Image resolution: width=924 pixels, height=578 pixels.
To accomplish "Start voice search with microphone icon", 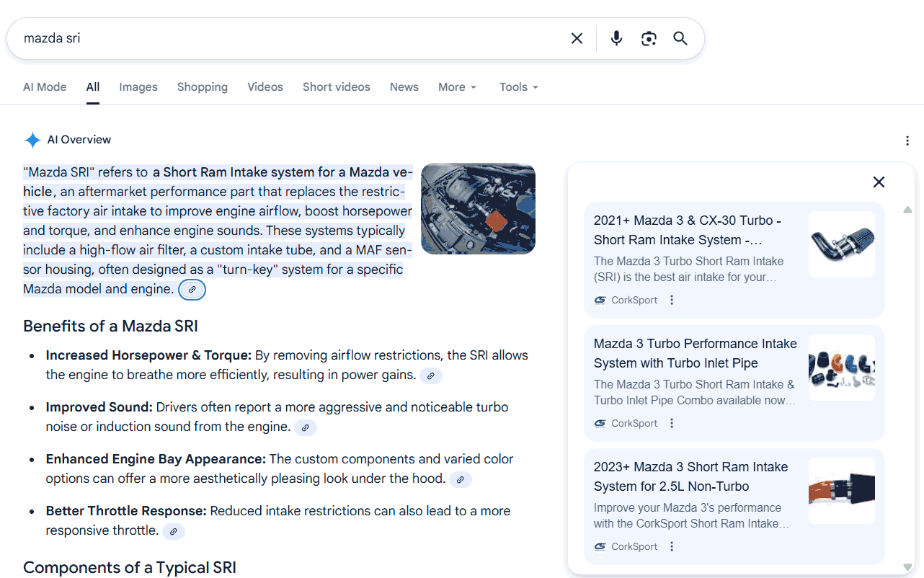I will (616, 39).
